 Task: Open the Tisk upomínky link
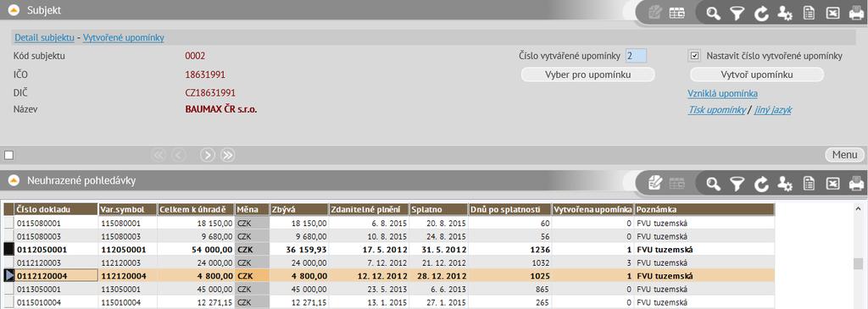(x=717, y=109)
